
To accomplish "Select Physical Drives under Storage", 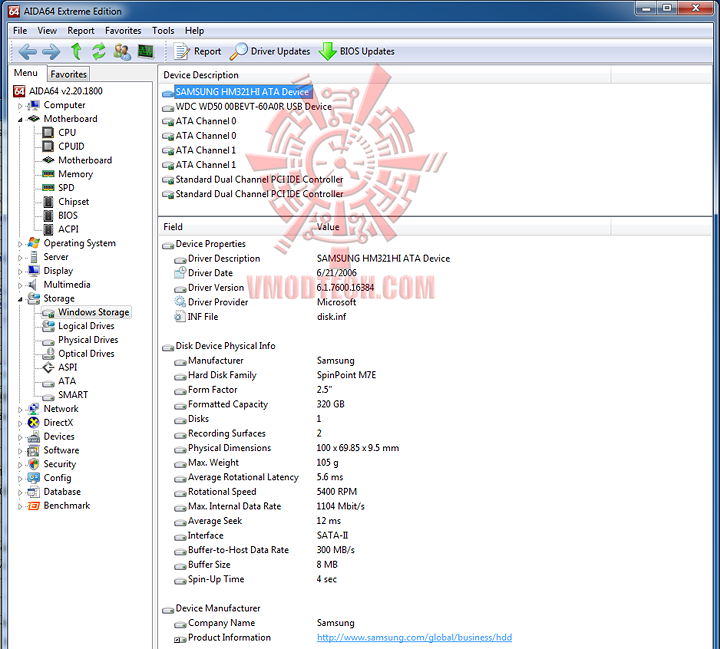I will click(x=88, y=339).
